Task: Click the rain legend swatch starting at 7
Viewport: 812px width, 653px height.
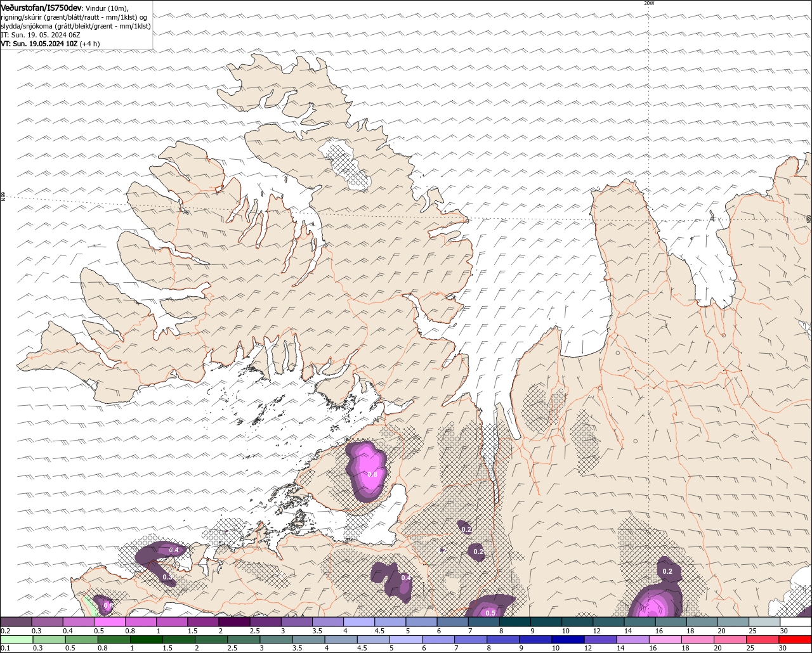Action: click(x=472, y=639)
